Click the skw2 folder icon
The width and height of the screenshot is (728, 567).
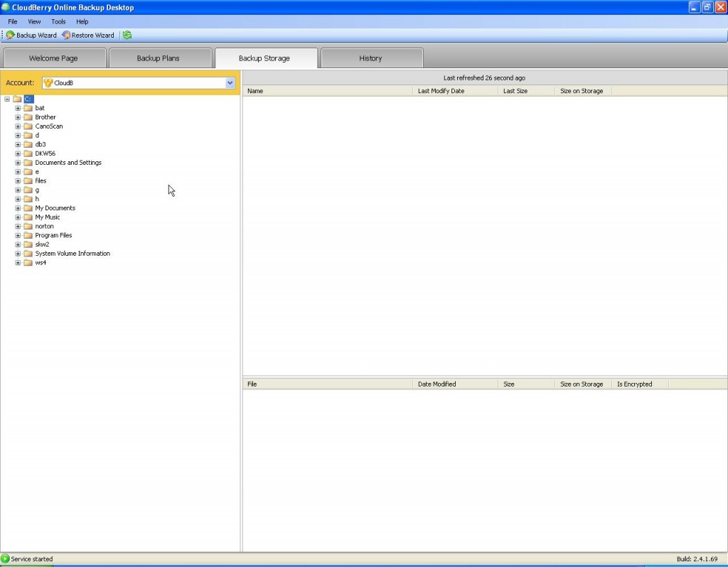[28, 244]
